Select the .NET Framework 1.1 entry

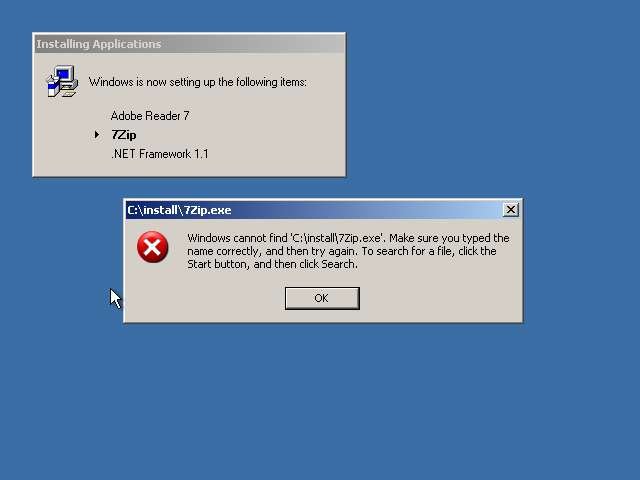click(160, 154)
